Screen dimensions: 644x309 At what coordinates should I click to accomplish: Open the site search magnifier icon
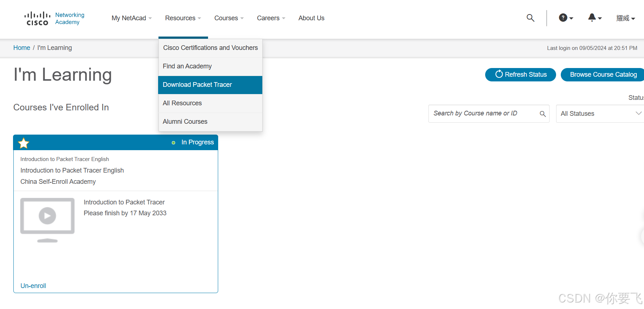[530, 18]
